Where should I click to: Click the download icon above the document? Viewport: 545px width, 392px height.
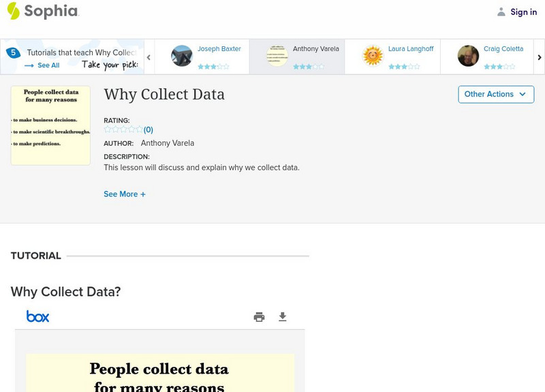pos(283,316)
